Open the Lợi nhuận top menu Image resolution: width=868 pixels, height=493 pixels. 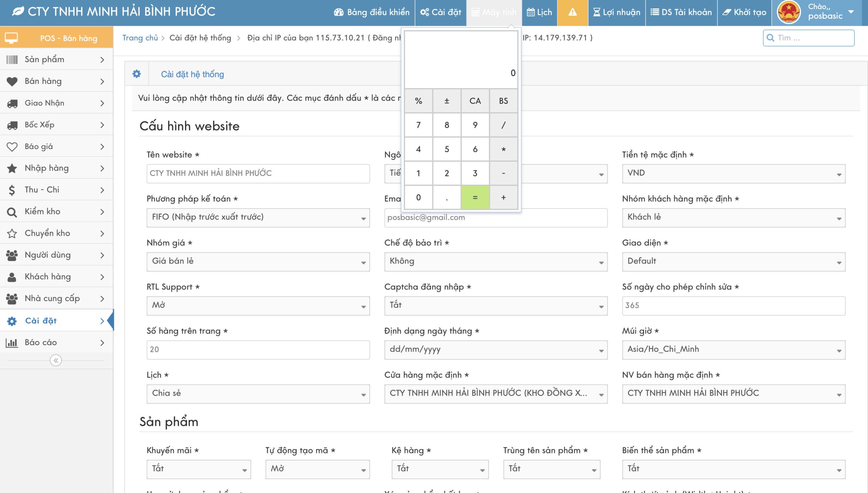(x=617, y=13)
